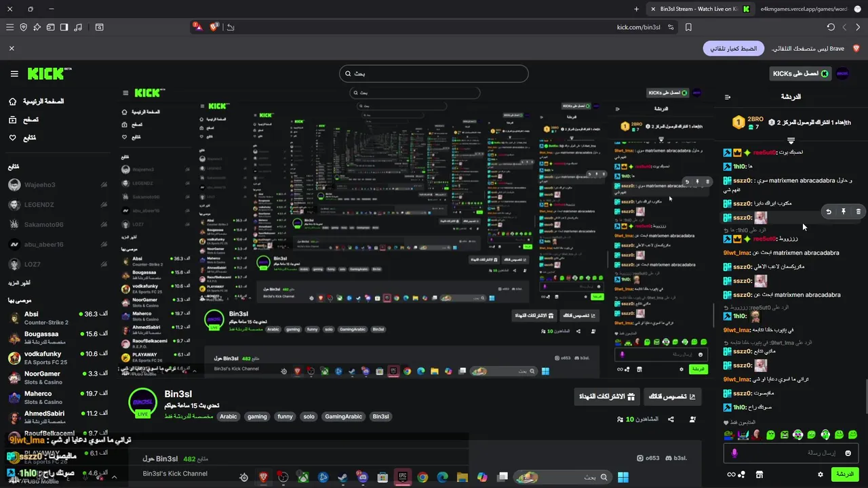Image resolution: width=868 pixels, height=488 pixels.
Task: Open the o653 Instagram link
Action: coord(648,458)
